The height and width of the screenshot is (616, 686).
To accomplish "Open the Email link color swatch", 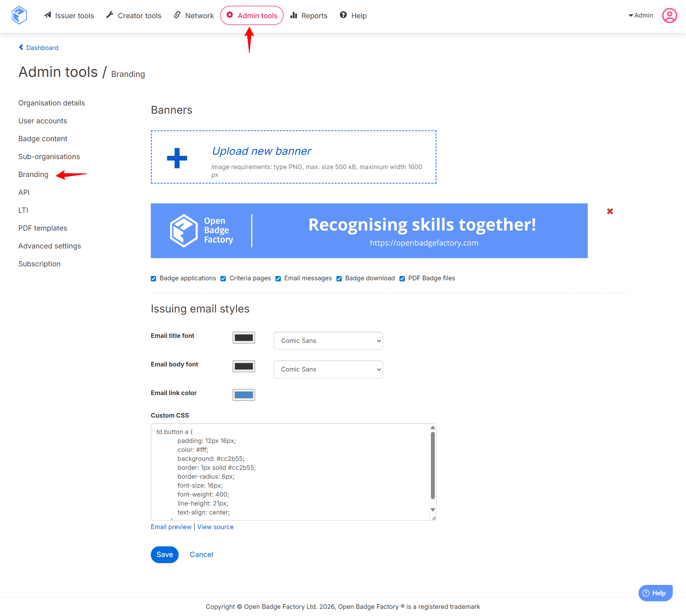I will pyautogui.click(x=244, y=395).
